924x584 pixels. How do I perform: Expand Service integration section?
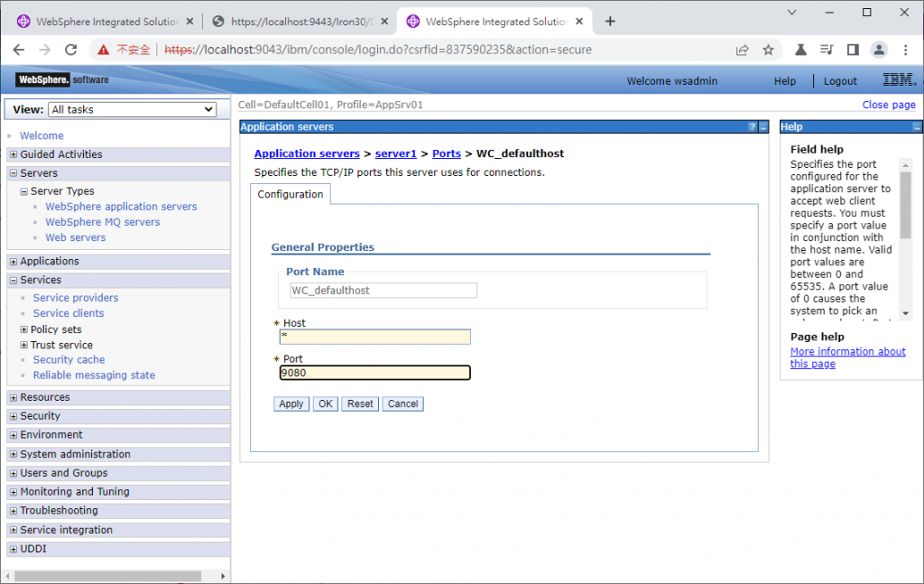[14, 530]
